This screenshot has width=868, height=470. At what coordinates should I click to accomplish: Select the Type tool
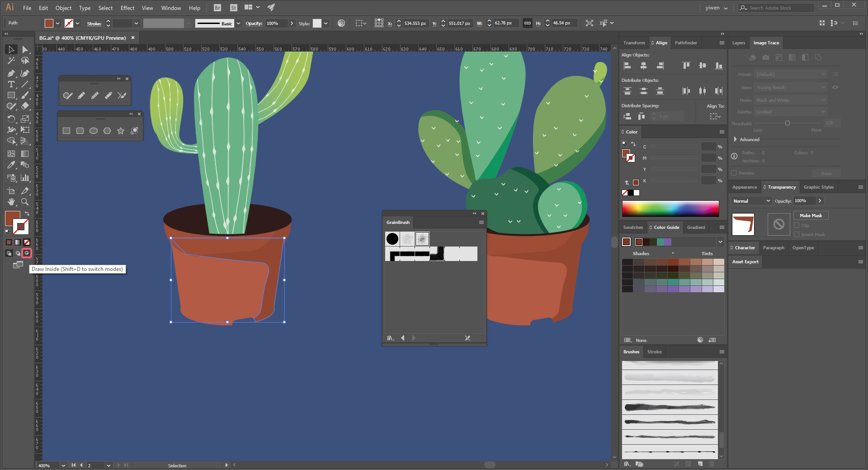pyautogui.click(x=11, y=85)
